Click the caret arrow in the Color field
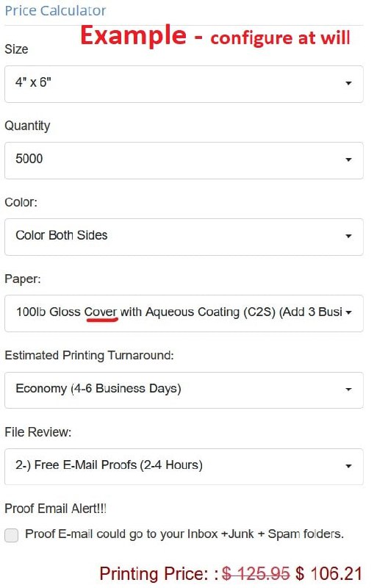388x588 pixels. [348, 236]
